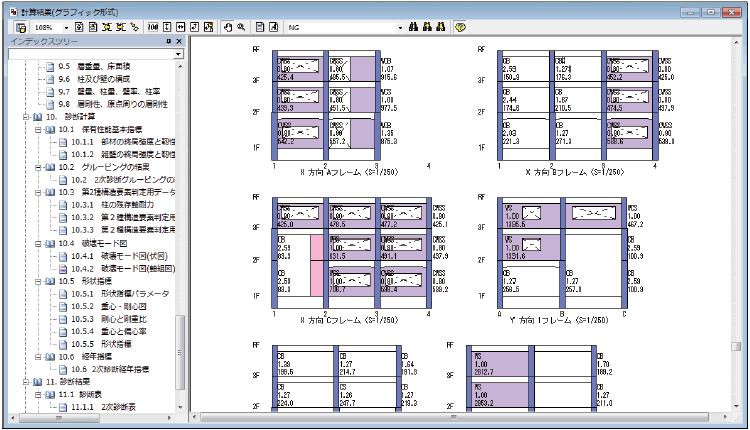The width and height of the screenshot is (750, 430).
Task: Collapse the 11. 診断結果 tree branch
Action: click(25, 382)
